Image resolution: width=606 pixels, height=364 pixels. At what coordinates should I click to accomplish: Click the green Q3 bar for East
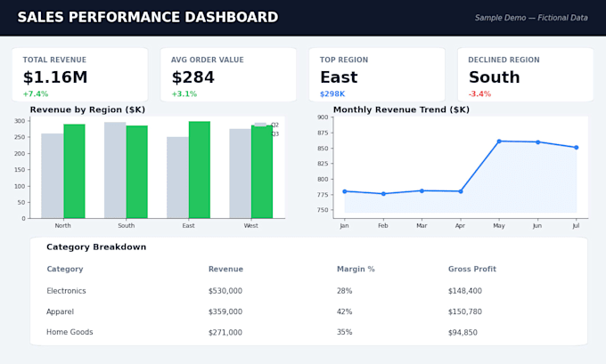[200, 170]
